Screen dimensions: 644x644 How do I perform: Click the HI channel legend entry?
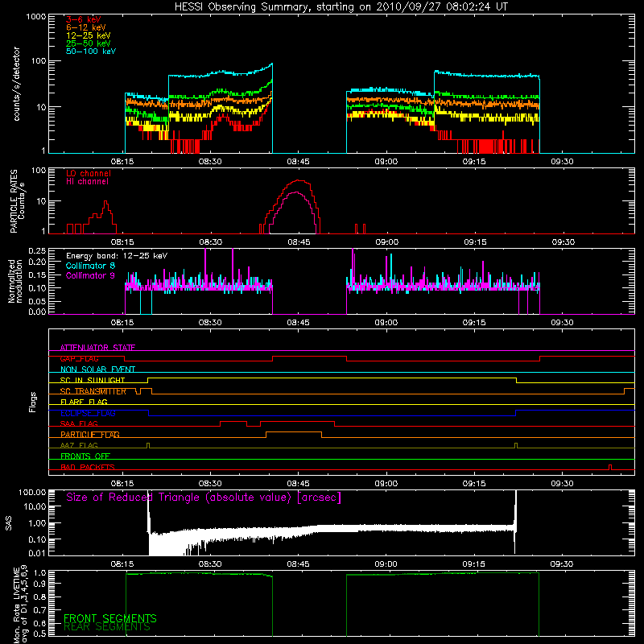tap(87, 182)
